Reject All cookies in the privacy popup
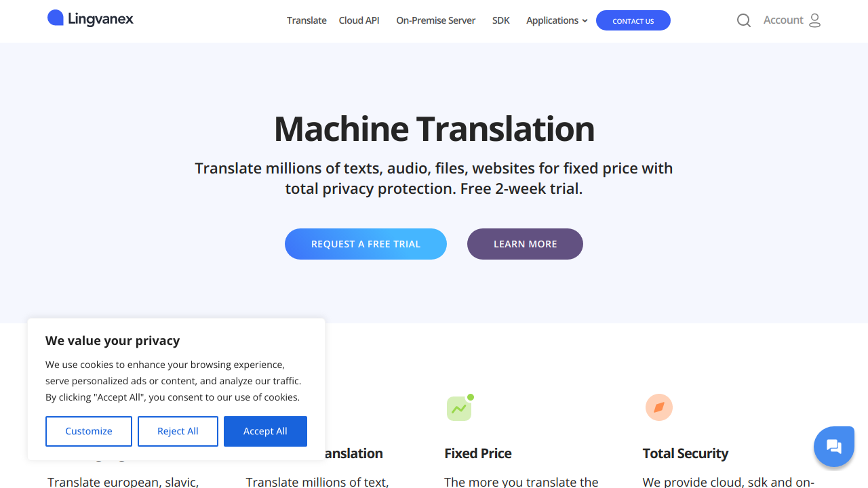The width and height of the screenshot is (868, 488). [178, 431]
